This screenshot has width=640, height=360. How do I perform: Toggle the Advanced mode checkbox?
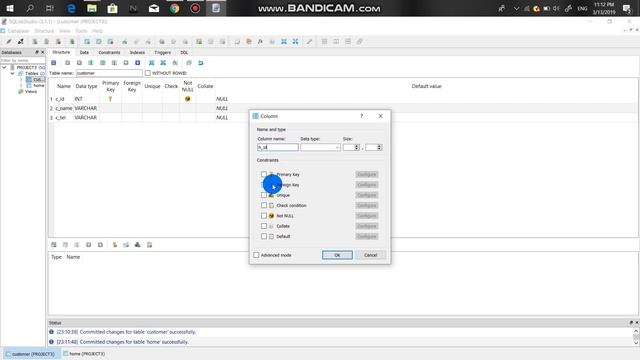pos(256,255)
